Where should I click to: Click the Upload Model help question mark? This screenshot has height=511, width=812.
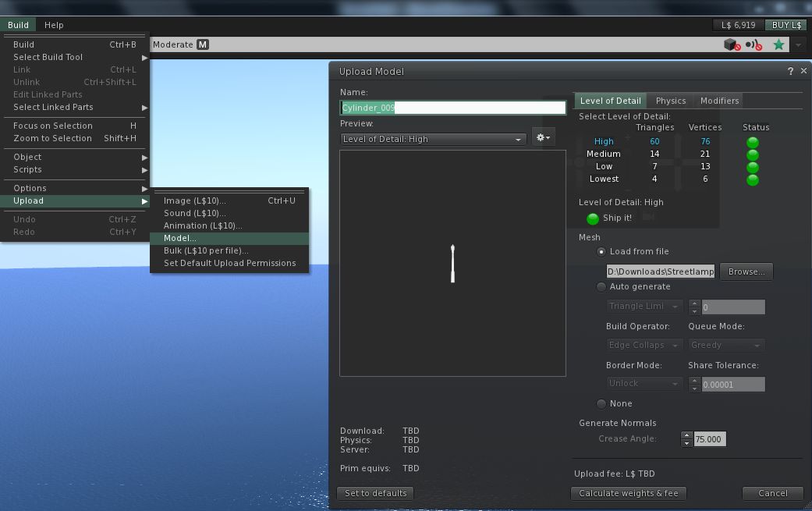click(x=790, y=71)
